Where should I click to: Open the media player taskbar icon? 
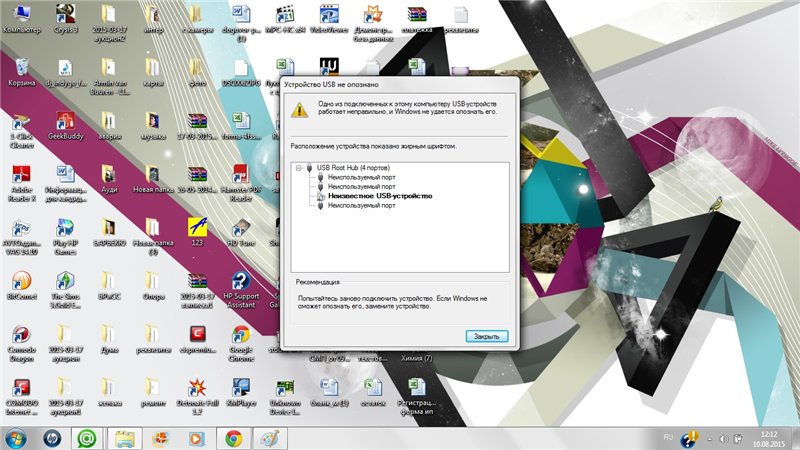197,438
